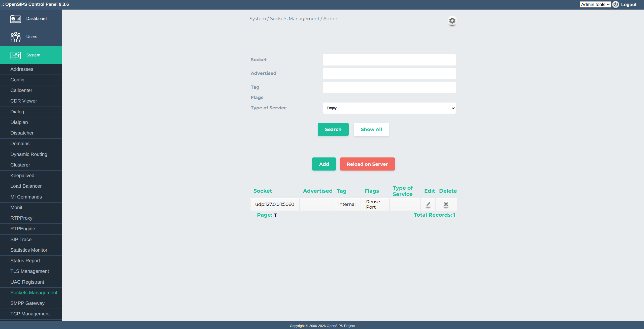Click into the Tag input field
The width and height of the screenshot is (644, 329).
tap(389, 87)
